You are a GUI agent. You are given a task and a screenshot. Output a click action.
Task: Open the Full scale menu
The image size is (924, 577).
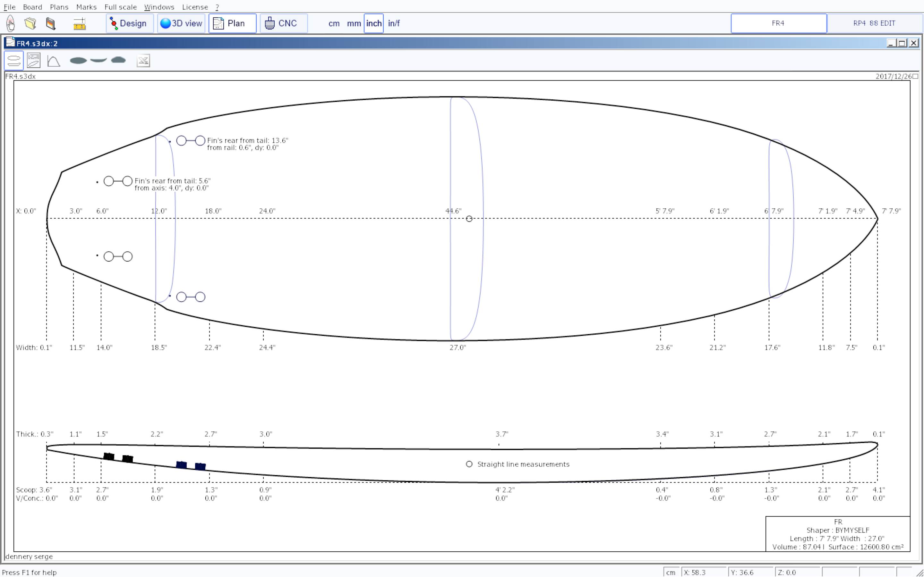point(120,7)
